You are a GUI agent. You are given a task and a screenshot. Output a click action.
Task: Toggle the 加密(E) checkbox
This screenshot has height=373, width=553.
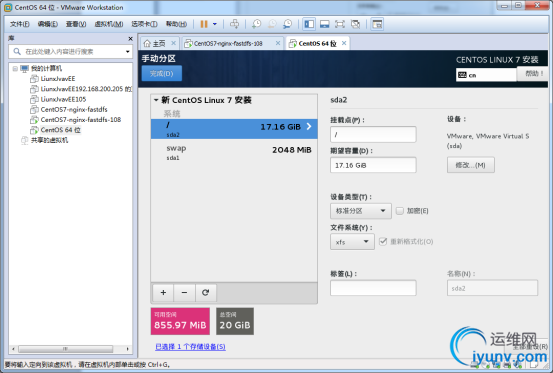click(x=400, y=211)
